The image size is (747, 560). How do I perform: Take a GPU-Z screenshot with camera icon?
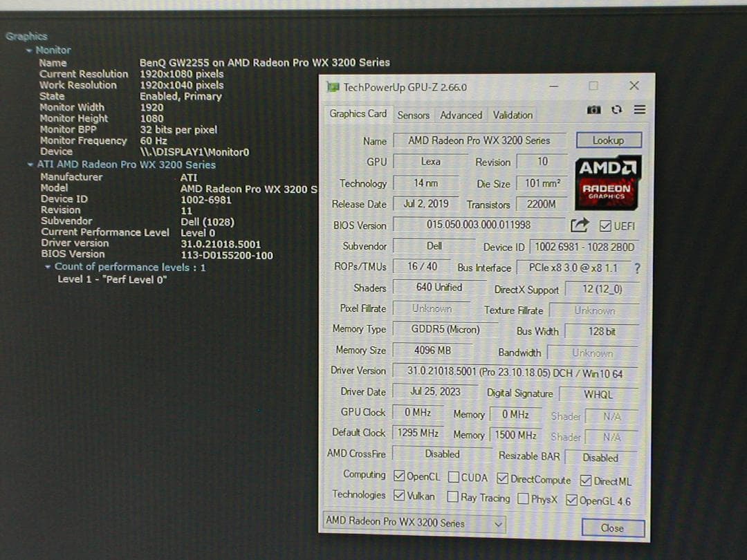593,110
